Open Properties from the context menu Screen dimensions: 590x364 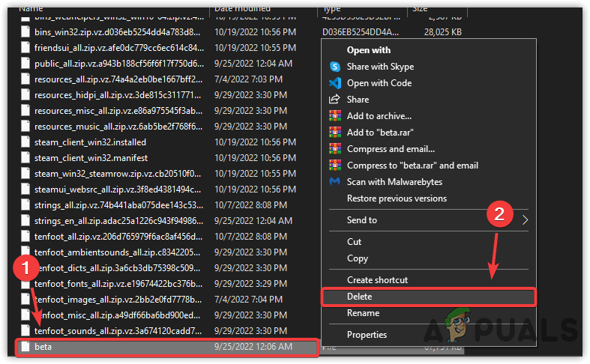[367, 335]
